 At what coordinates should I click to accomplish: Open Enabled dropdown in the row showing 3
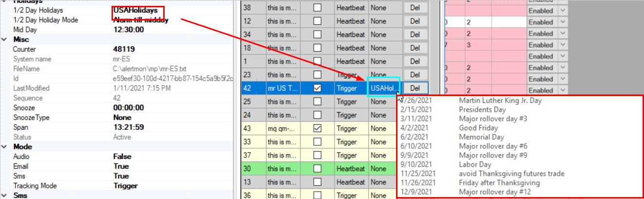click(564, 45)
